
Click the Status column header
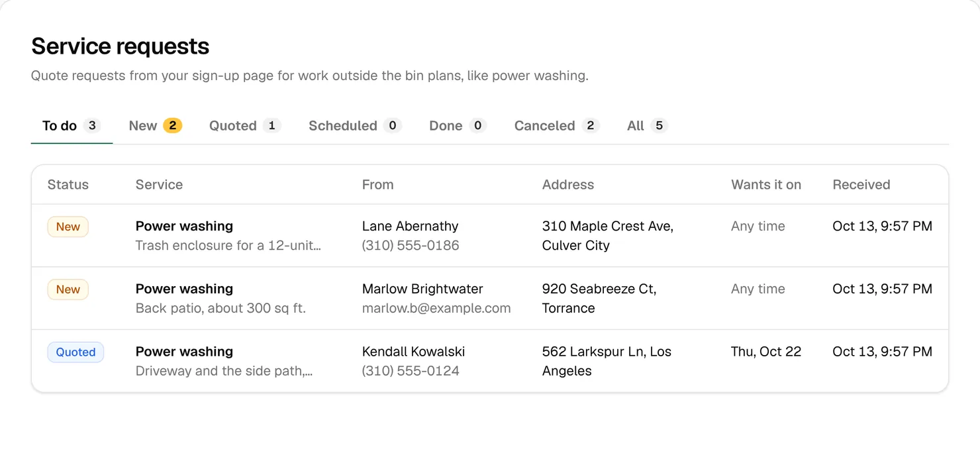pos(68,185)
